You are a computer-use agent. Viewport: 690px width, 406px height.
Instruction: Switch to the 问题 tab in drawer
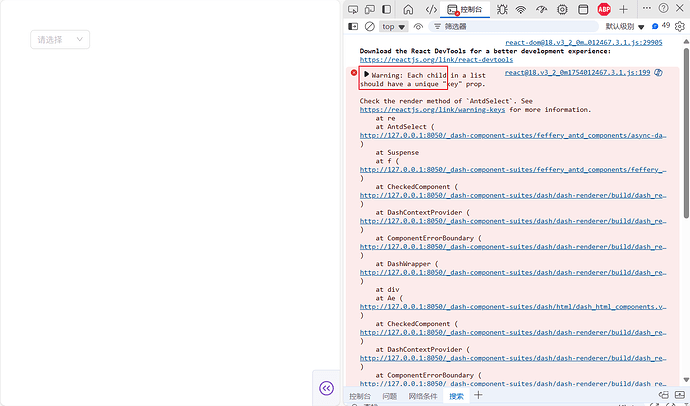[x=389, y=396]
